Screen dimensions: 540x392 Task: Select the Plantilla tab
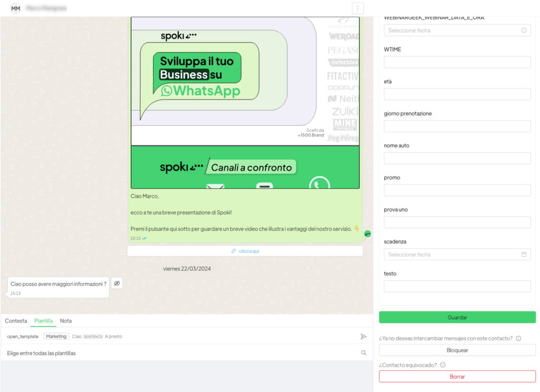[43, 321]
